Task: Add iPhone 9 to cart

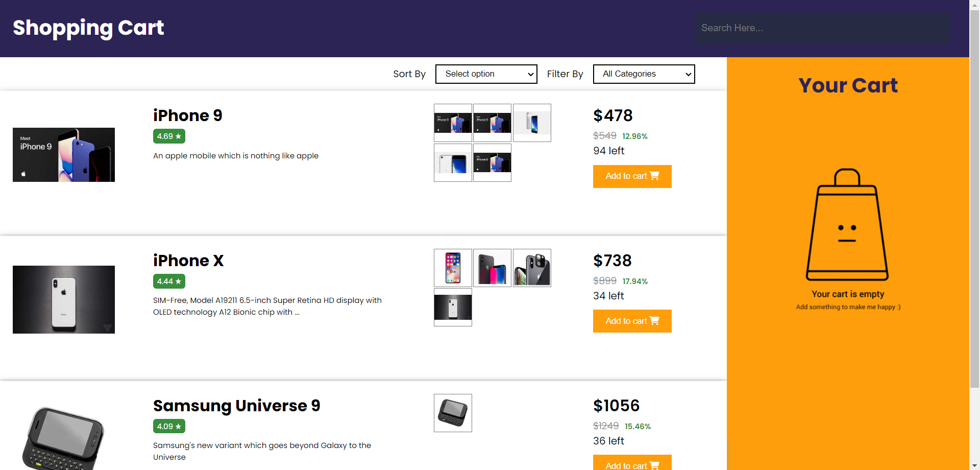Action: coord(632,176)
